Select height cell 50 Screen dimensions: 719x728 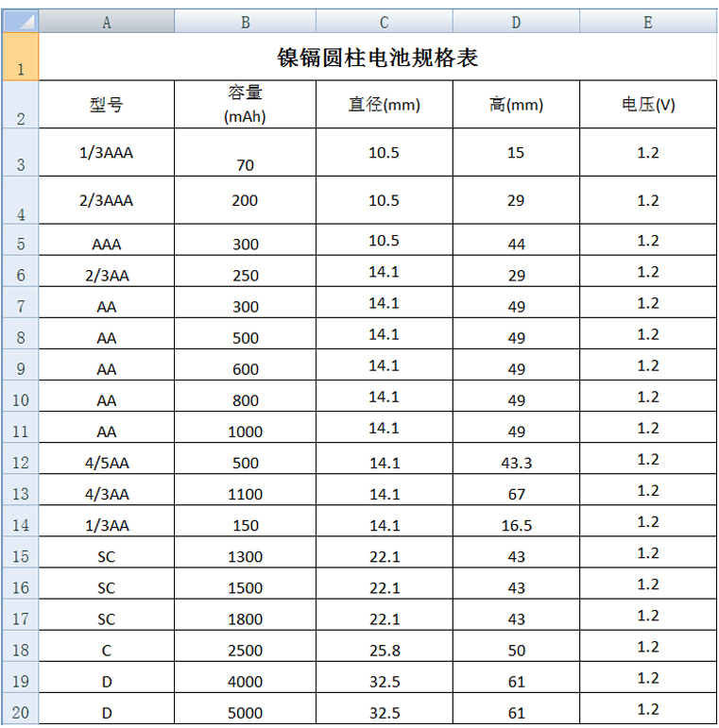tap(516, 646)
